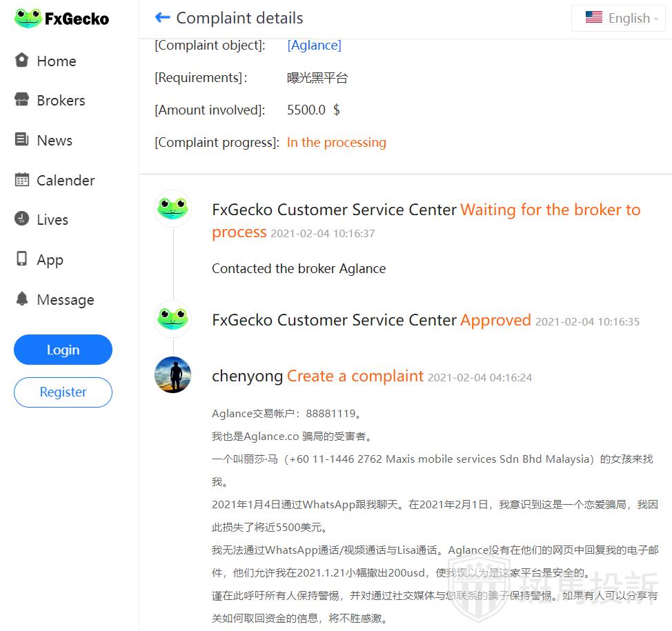Click the username chenyong
672x631 pixels.
(x=247, y=376)
